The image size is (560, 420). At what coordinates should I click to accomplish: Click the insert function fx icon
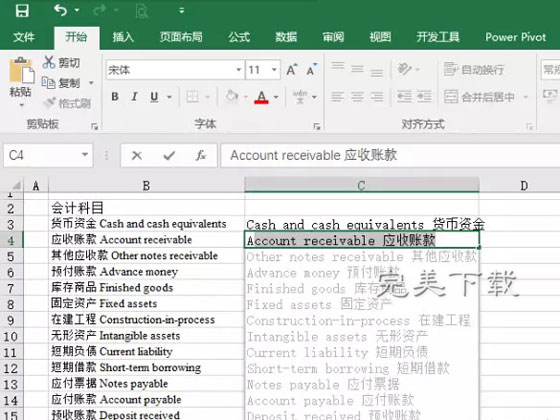pos(201,155)
